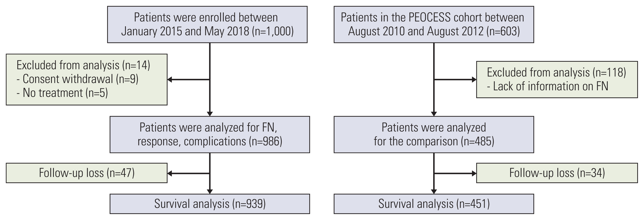Click the PEOCESS cohort (n=603) box

point(434,24)
